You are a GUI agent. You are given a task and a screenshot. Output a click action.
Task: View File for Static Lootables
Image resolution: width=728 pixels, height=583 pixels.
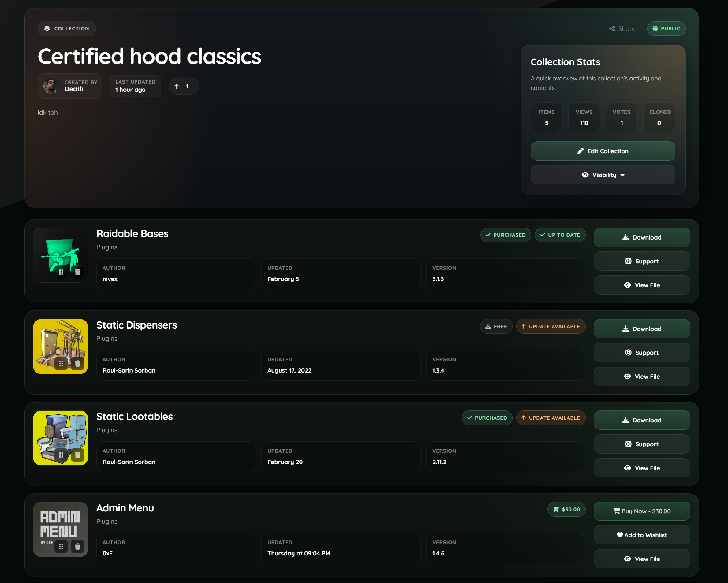642,468
